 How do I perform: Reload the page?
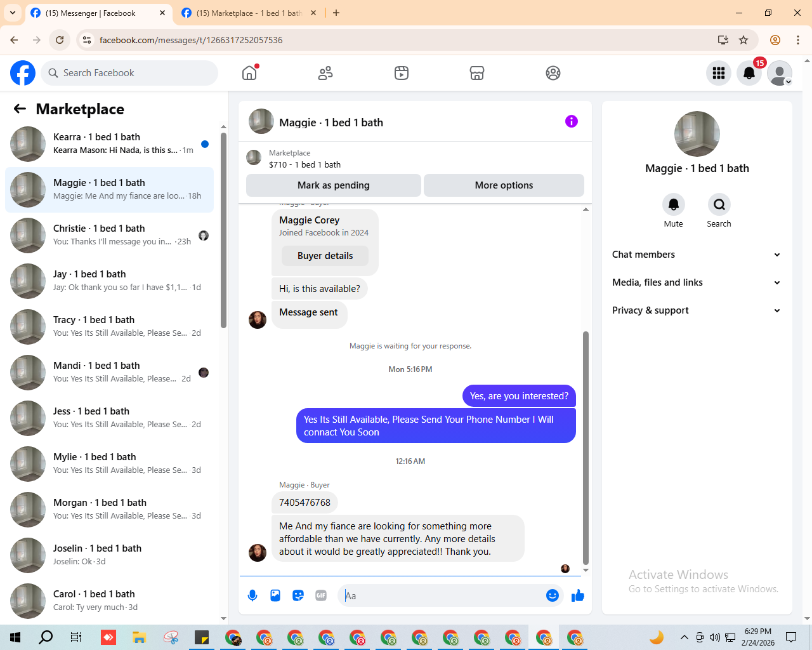(60, 40)
